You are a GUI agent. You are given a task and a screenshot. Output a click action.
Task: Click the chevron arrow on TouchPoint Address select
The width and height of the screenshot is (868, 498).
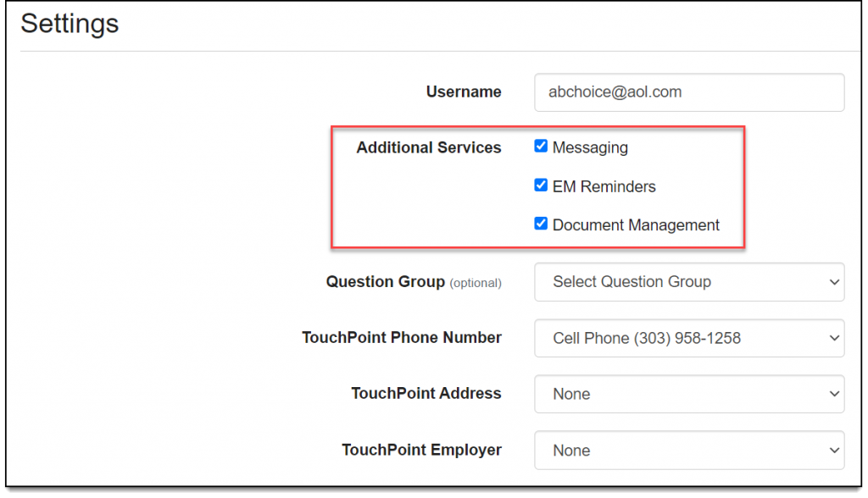pos(833,394)
